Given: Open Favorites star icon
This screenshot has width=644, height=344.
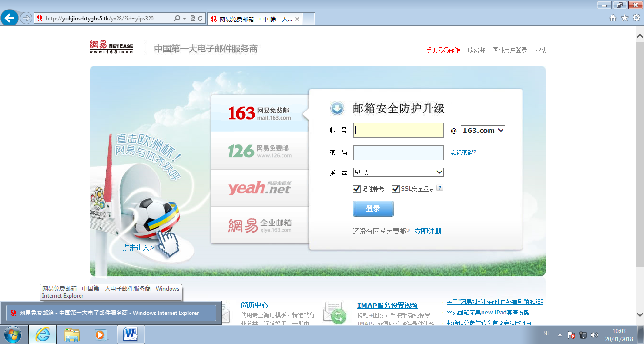Looking at the screenshot, I should (x=625, y=18).
